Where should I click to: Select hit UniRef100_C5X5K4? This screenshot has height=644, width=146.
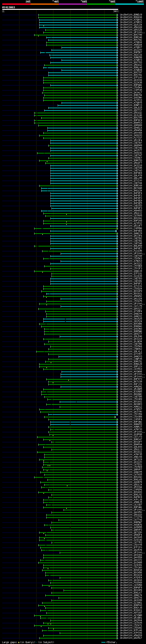pyautogui.click(x=131, y=87)
